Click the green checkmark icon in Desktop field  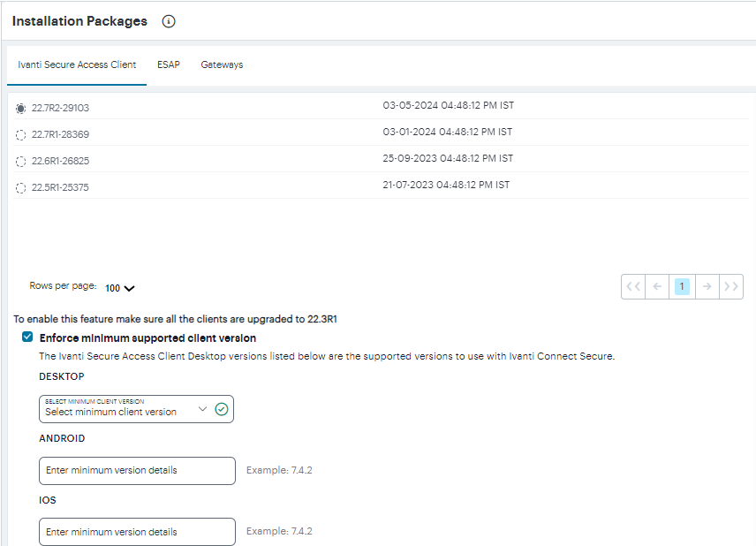pyautogui.click(x=222, y=409)
